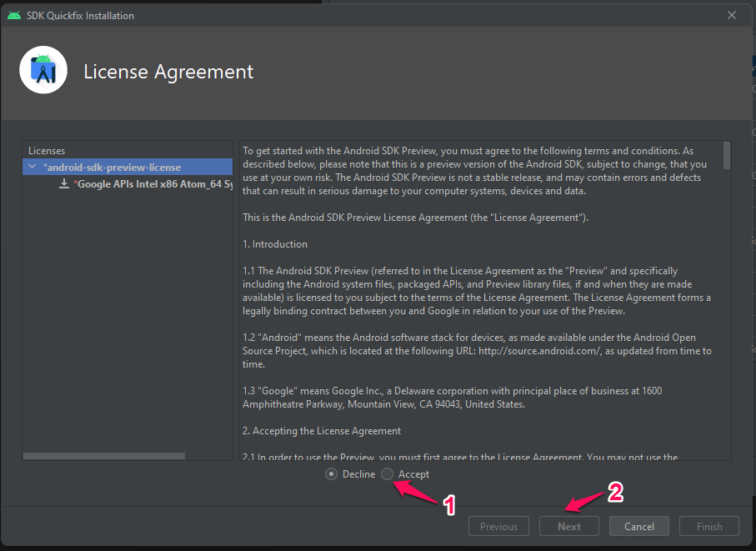Click the Android icon in the title bar
Viewport: 756px width, 551px height.
pos(14,16)
